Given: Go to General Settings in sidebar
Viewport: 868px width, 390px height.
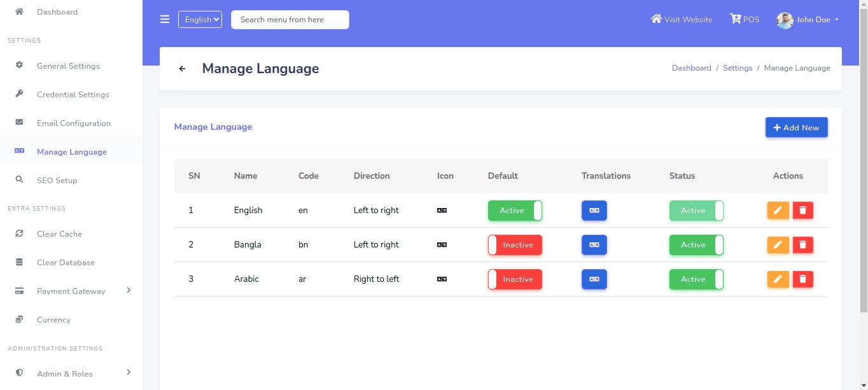Looking at the screenshot, I should click(x=68, y=66).
